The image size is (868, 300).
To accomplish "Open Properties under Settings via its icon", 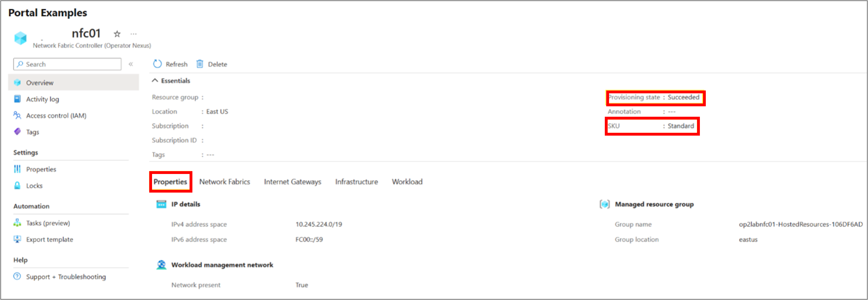I will 17,169.
